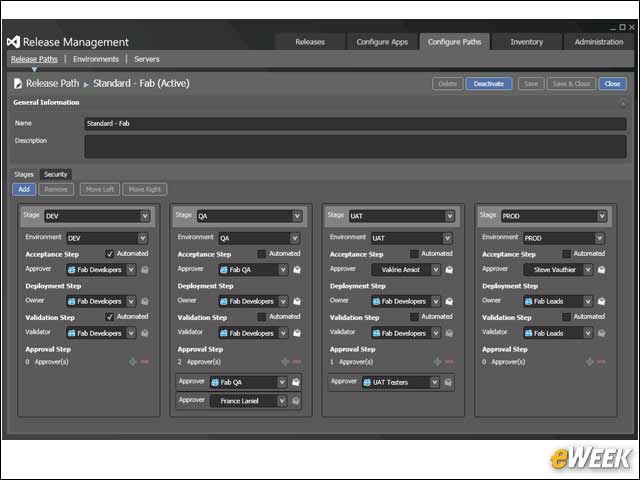Add an approver in QA Approval Step

[285, 362]
